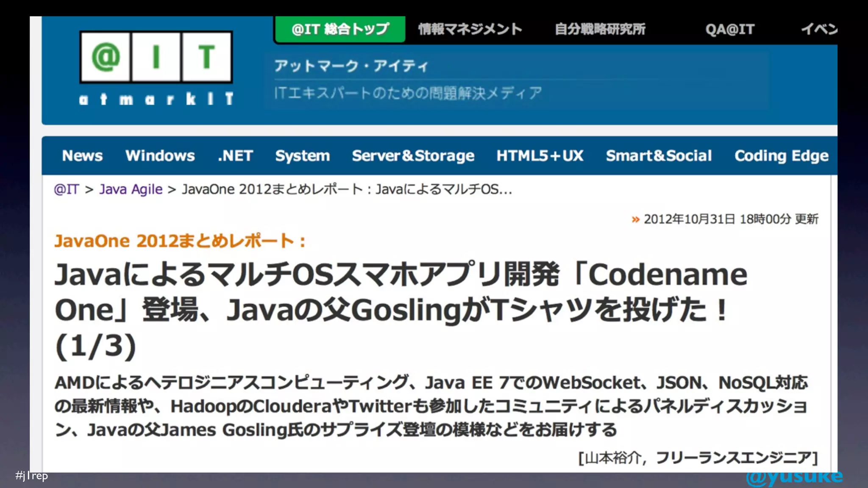Click the @yusuke handle
The width and height of the screenshot is (868, 488).
[794, 477]
